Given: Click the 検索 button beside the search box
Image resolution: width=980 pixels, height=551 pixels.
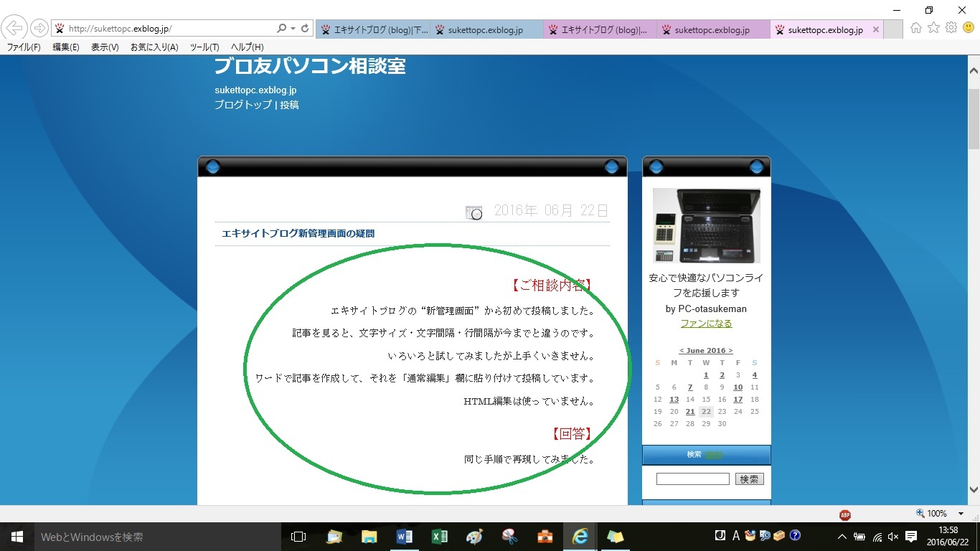Looking at the screenshot, I should click(x=749, y=479).
